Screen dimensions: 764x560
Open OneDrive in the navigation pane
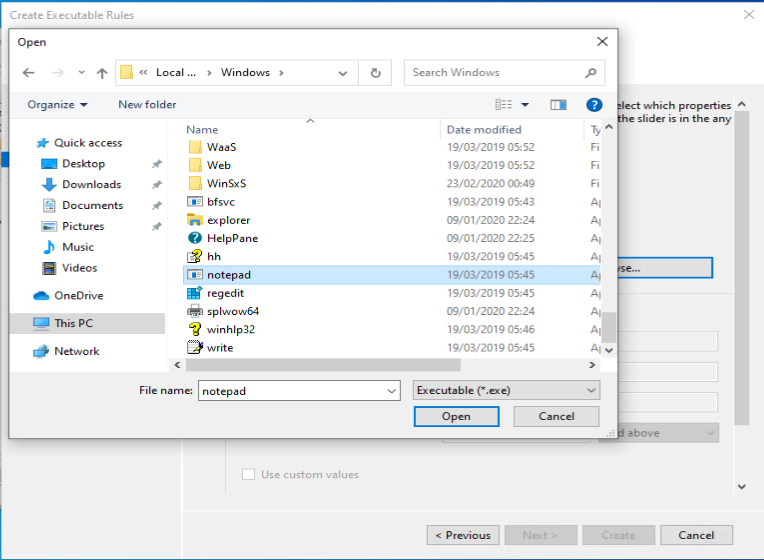coord(78,296)
